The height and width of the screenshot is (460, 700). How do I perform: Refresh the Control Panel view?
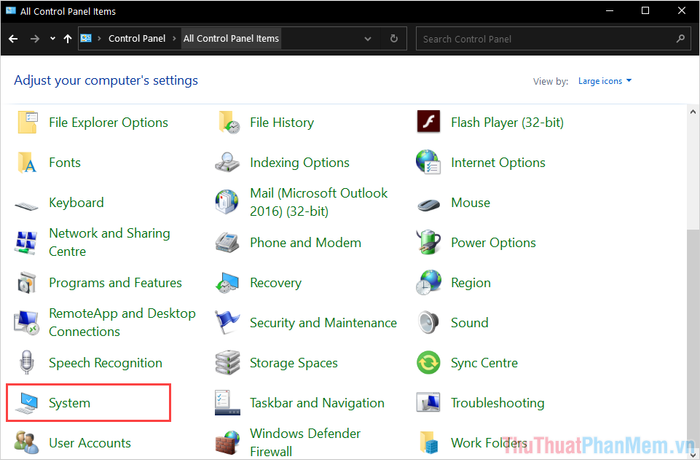(393, 39)
